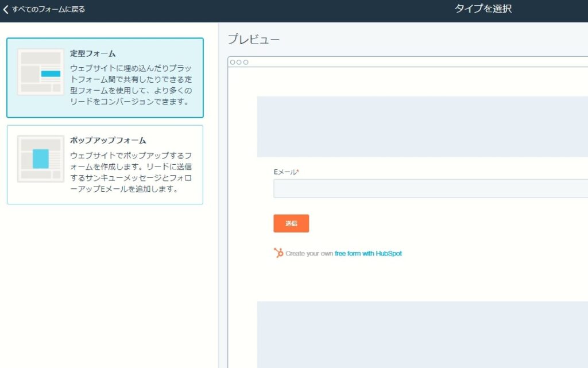Click the Create your own text
This screenshot has width=588, height=368.
[x=309, y=253]
